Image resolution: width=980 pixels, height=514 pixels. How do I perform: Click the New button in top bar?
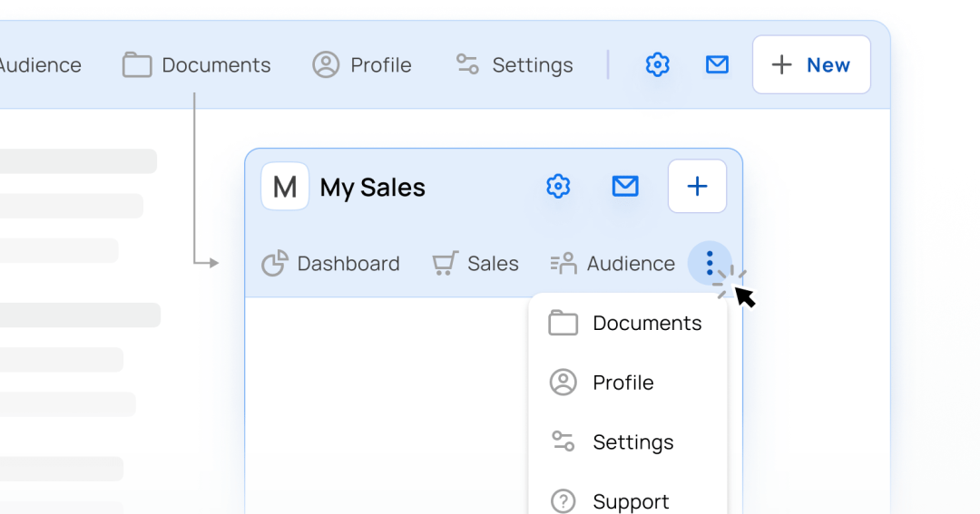tap(811, 64)
